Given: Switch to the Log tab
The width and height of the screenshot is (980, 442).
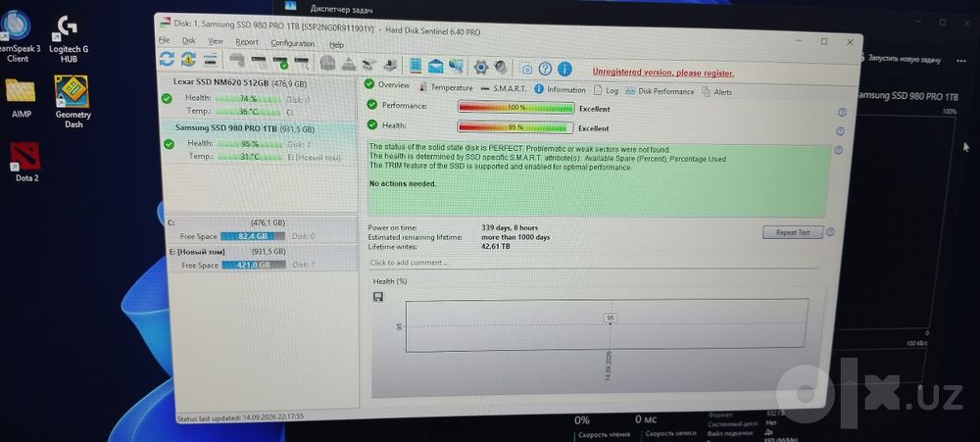Looking at the screenshot, I should click(x=606, y=90).
